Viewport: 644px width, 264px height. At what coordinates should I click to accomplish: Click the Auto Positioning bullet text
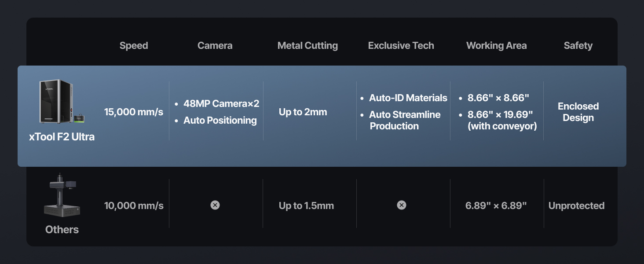[220, 121]
